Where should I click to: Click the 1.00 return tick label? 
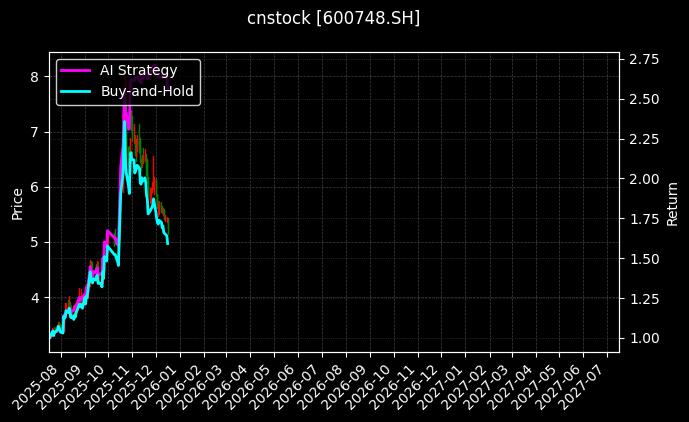(643, 338)
